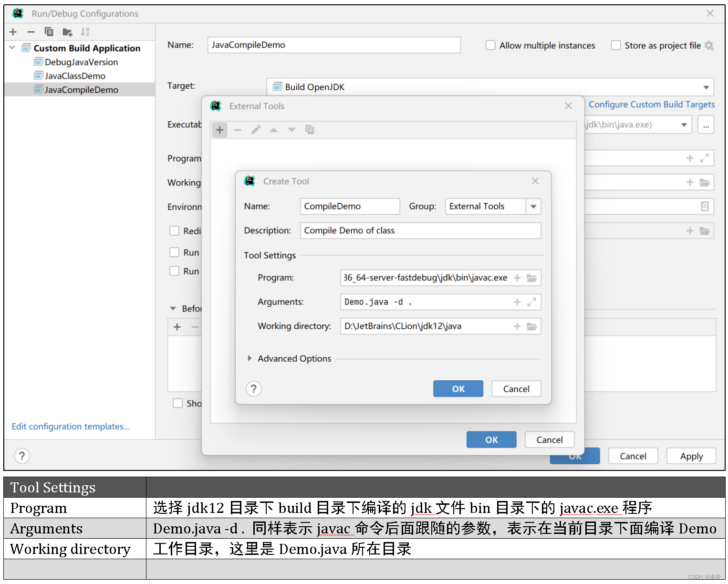Focus Description field Compile Demo of class
The width and height of the screenshot is (728, 584).
coord(421,231)
